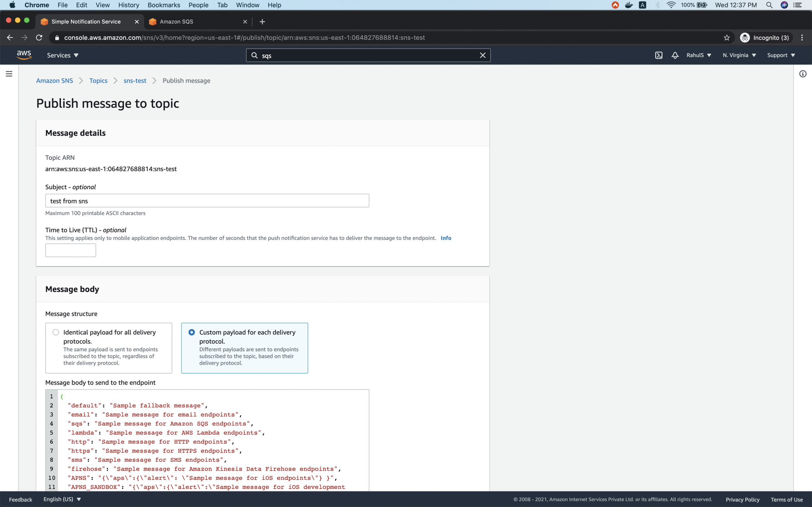Viewport: 812px width, 507px height.
Task: Select Custom payload for each delivery protocol
Action: click(x=191, y=332)
